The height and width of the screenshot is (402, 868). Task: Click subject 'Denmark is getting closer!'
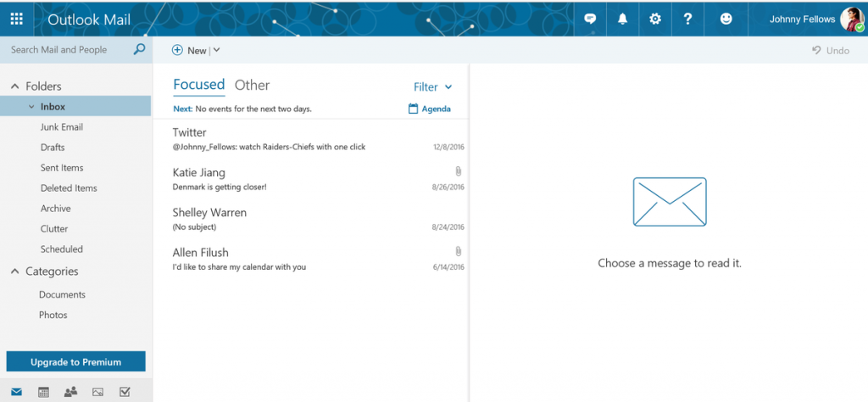click(x=220, y=187)
